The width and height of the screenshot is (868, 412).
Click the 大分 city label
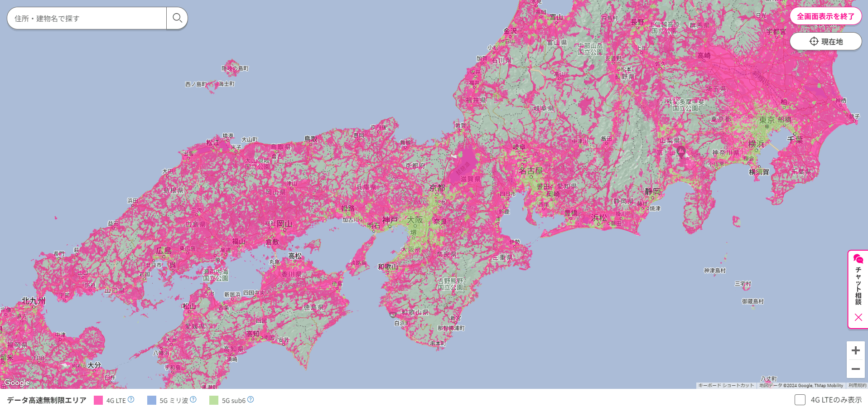94,365
